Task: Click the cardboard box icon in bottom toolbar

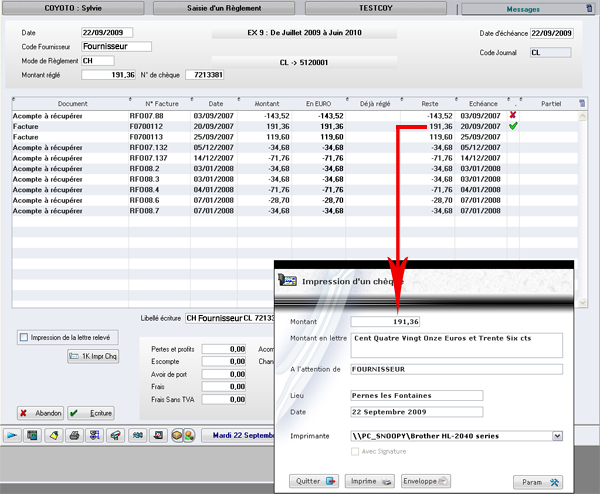Action: pyautogui.click(x=177, y=435)
